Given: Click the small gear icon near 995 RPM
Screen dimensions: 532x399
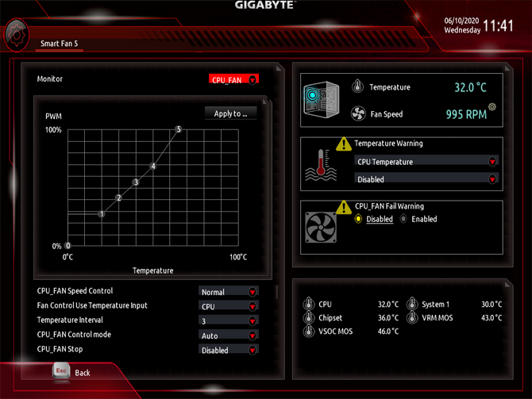Looking at the screenshot, I should pos(492,107).
